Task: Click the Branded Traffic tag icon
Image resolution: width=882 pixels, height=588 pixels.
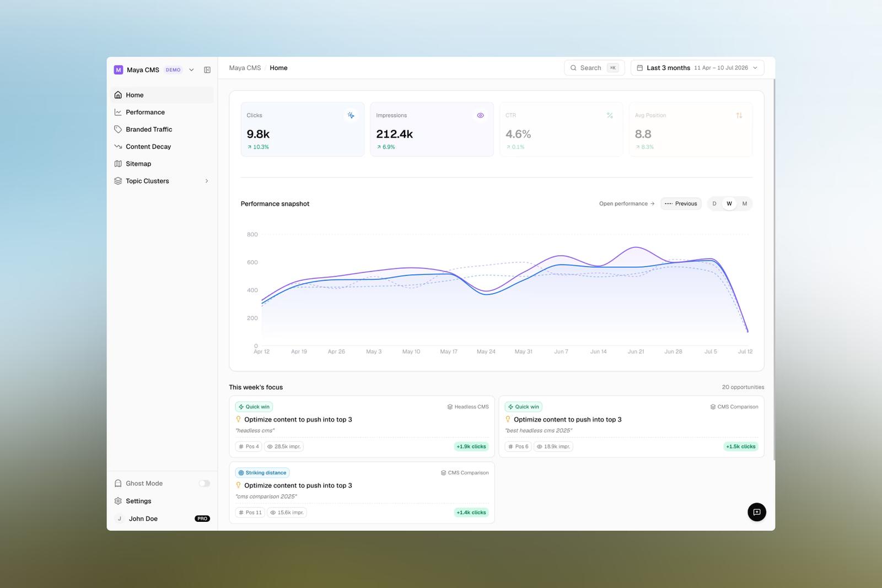Action: pos(118,130)
